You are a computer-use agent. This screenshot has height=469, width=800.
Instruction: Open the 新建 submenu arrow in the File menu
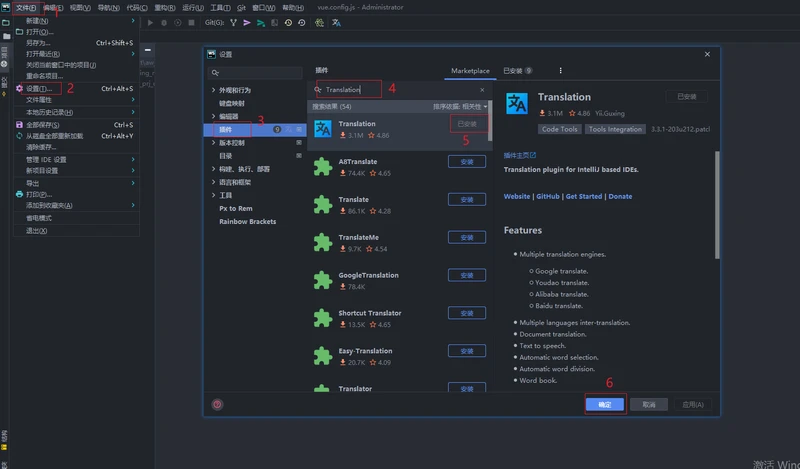[133, 20]
